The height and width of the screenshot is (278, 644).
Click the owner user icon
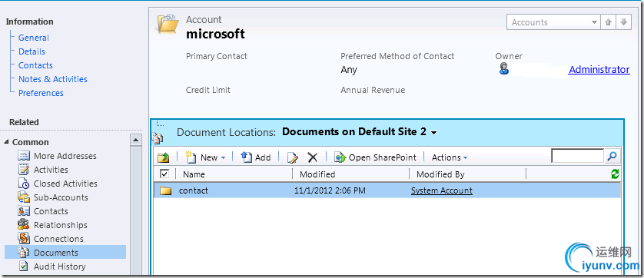(504, 69)
